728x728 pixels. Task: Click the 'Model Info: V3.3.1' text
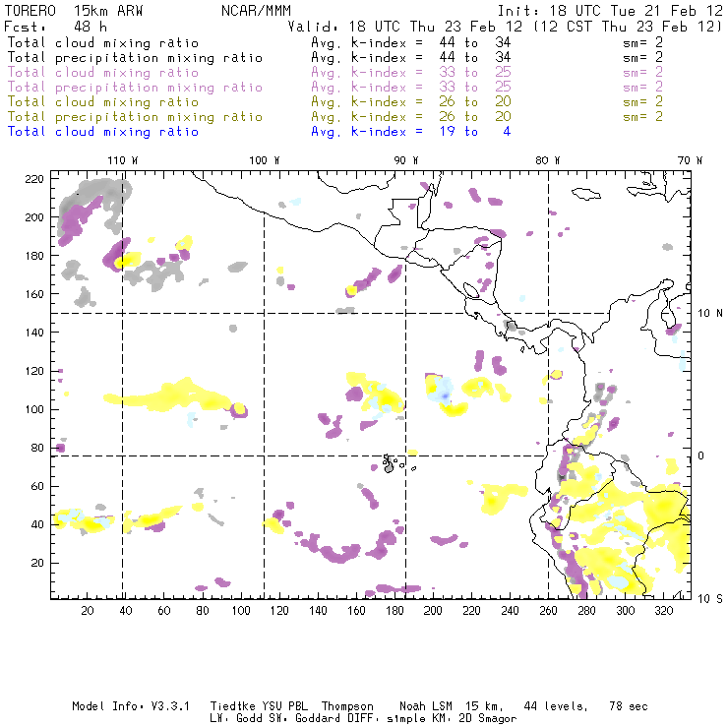point(131,706)
